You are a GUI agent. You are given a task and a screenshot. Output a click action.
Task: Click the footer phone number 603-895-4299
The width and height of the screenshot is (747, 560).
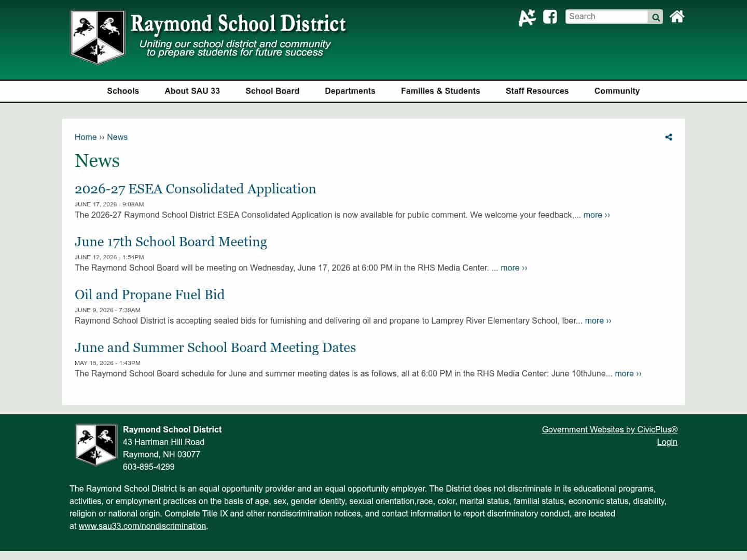tap(149, 467)
